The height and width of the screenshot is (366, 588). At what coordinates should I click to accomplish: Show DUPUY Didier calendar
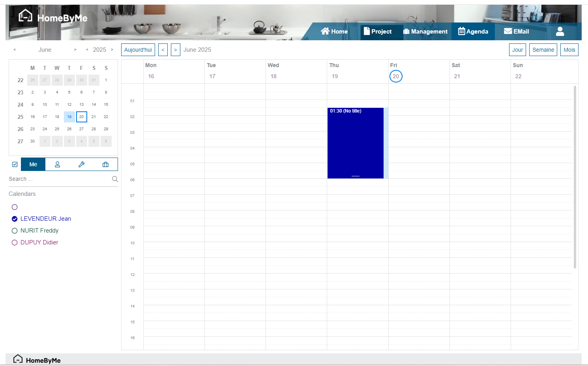[x=15, y=242]
